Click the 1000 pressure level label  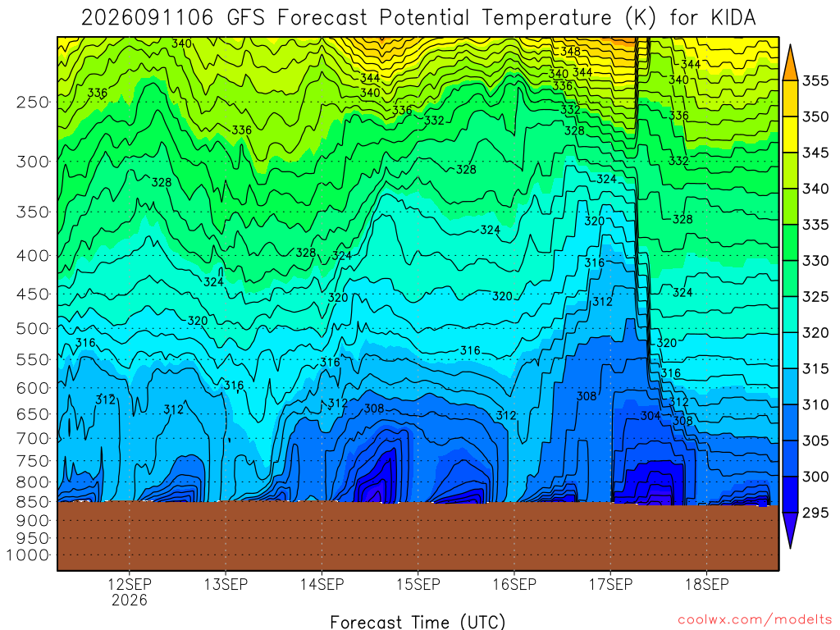[28, 555]
